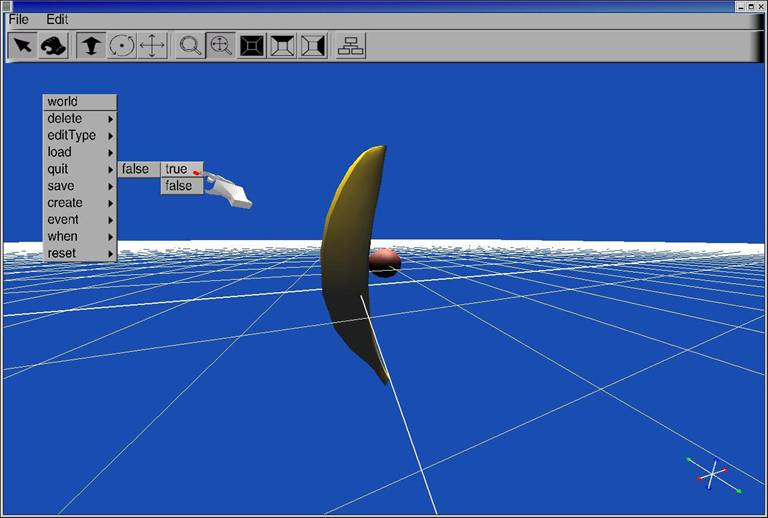Image resolution: width=768 pixels, height=518 pixels.
Task: Choose the reset menu entry
Action: 80,253
